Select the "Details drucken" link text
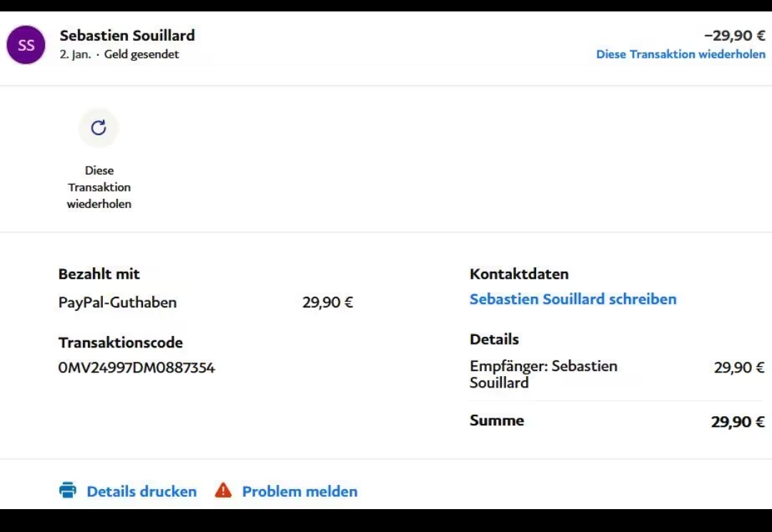The image size is (772, 532). [x=142, y=491]
